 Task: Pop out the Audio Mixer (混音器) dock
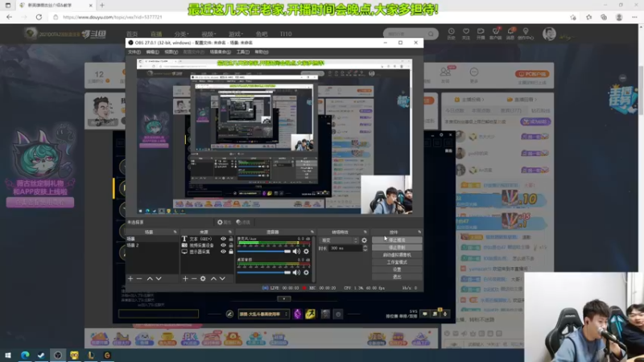[x=312, y=232]
